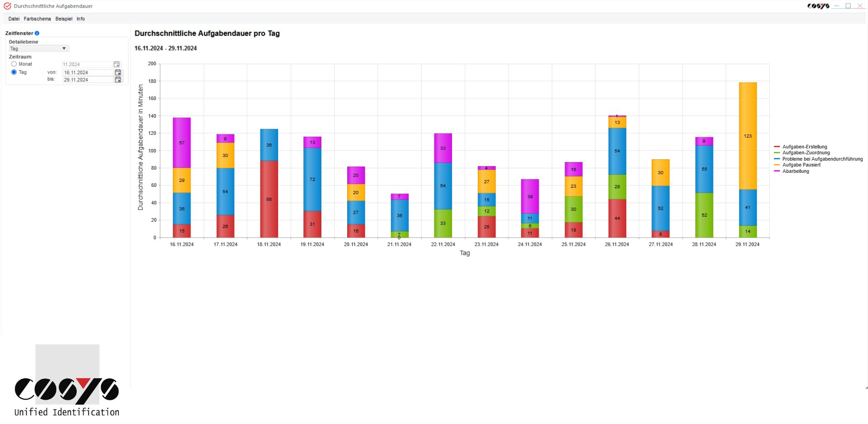The height and width of the screenshot is (424, 868).
Task: Minimize the Durchschnittliche Aufgabendauer window
Action: point(836,6)
